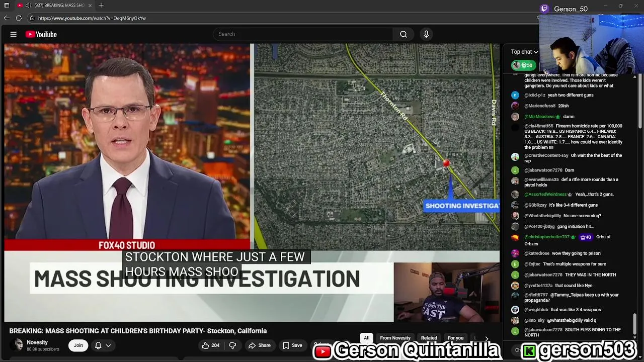Focus the YouTube search field

[303, 34]
